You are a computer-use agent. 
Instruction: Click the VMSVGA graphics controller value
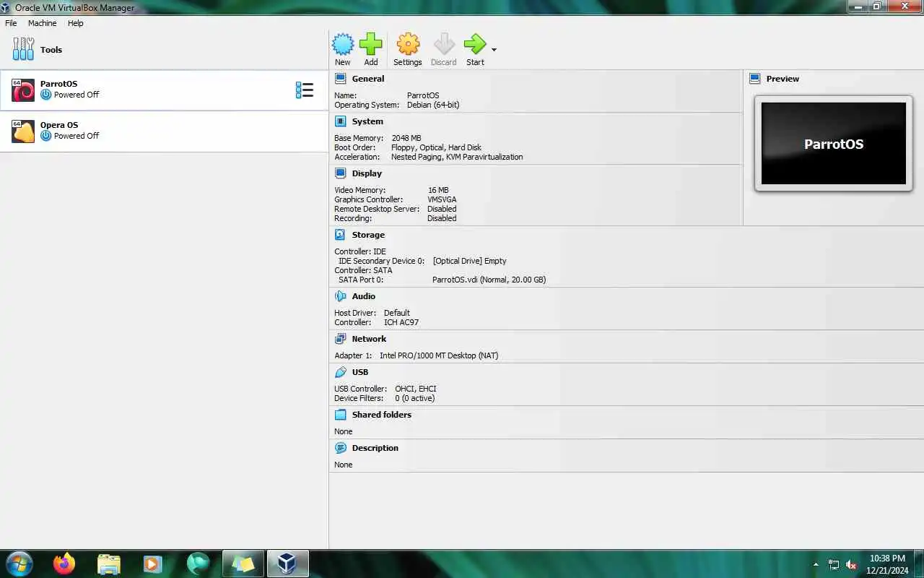pyautogui.click(x=442, y=199)
